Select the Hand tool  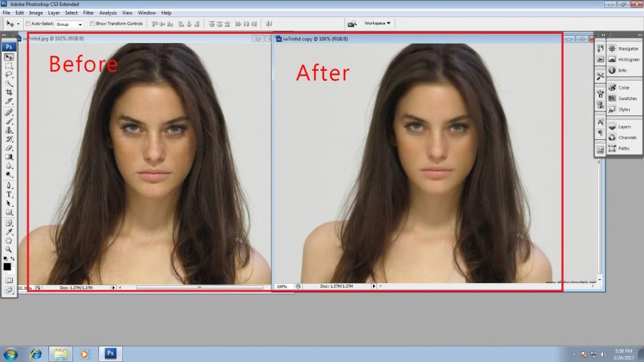pyautogui.click(x=9, y=240)
